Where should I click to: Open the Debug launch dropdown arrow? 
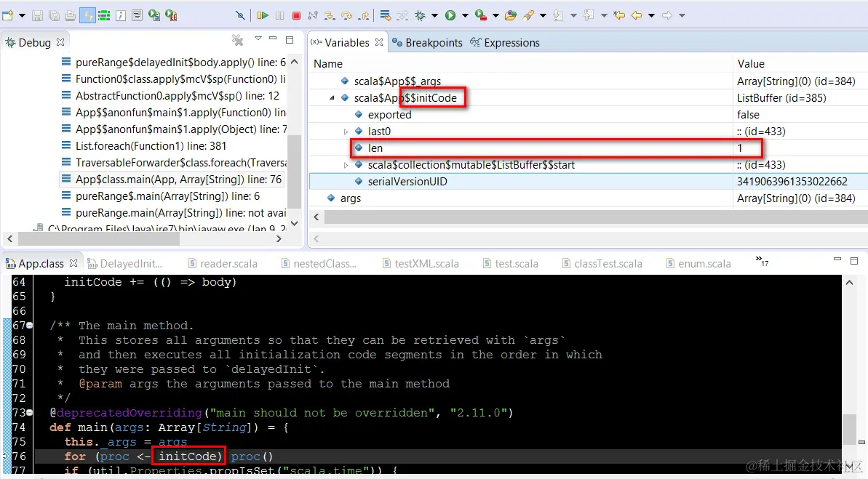point(434,15)
